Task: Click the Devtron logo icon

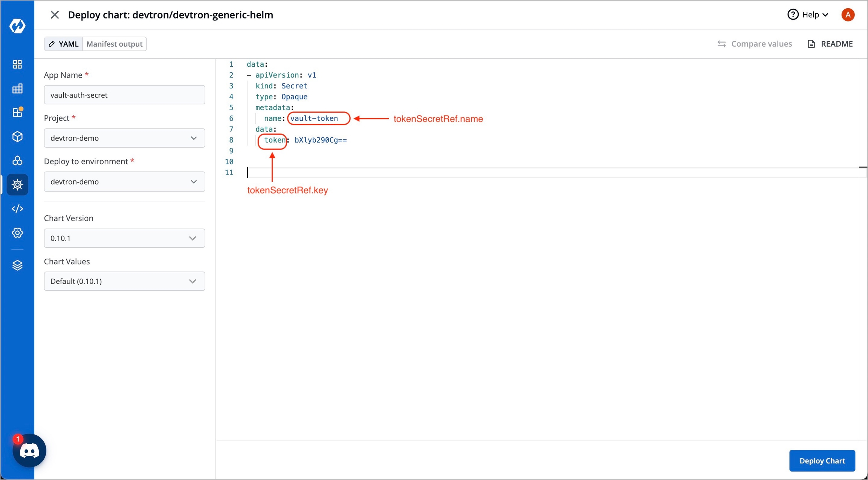Action: (17, 26)
